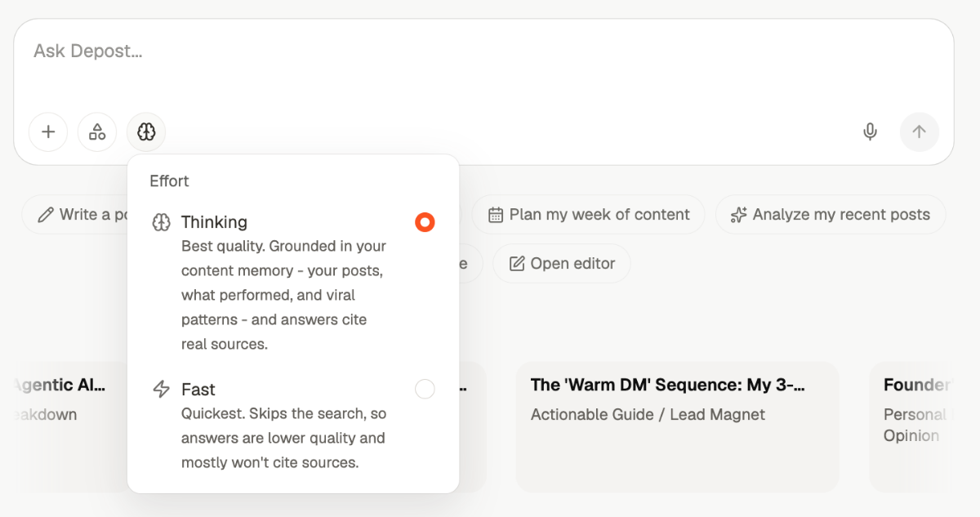The image size is (980, 517).
Task: Open the shapes templates icon button
Action: (97, 131)
